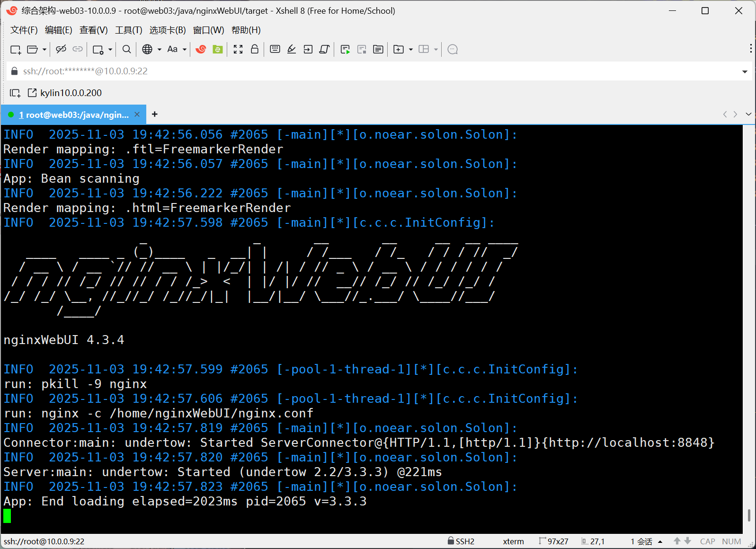Open the 选项卡(B) menu

tap(168, 30)
